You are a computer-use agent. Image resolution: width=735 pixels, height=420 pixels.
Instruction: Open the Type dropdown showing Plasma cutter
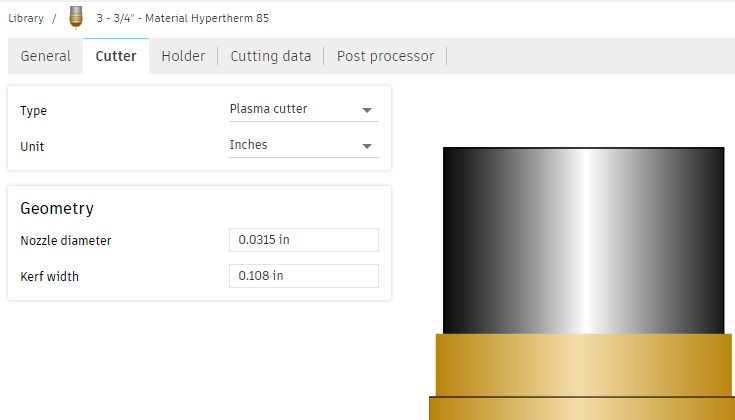click(x=304, y=110)
